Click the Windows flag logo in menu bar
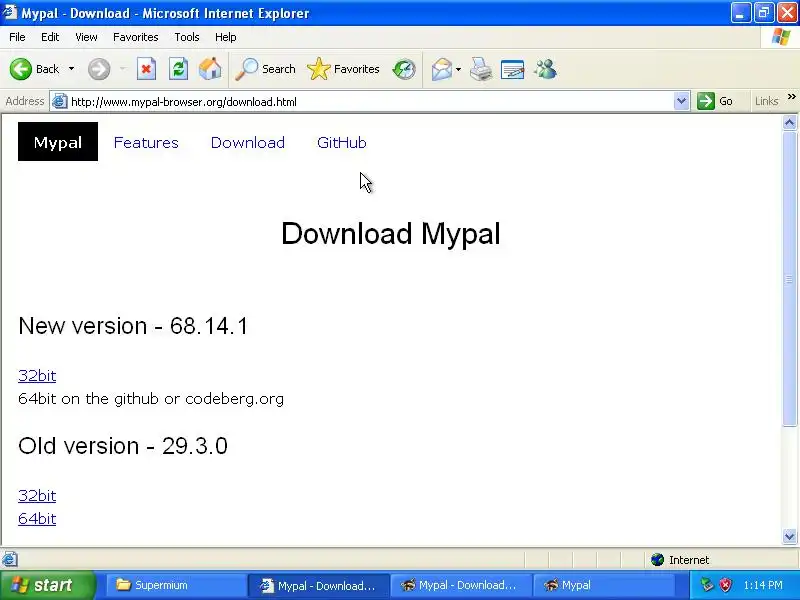The height and width of the screenshot is (600, 800). (x=780, y=37)
